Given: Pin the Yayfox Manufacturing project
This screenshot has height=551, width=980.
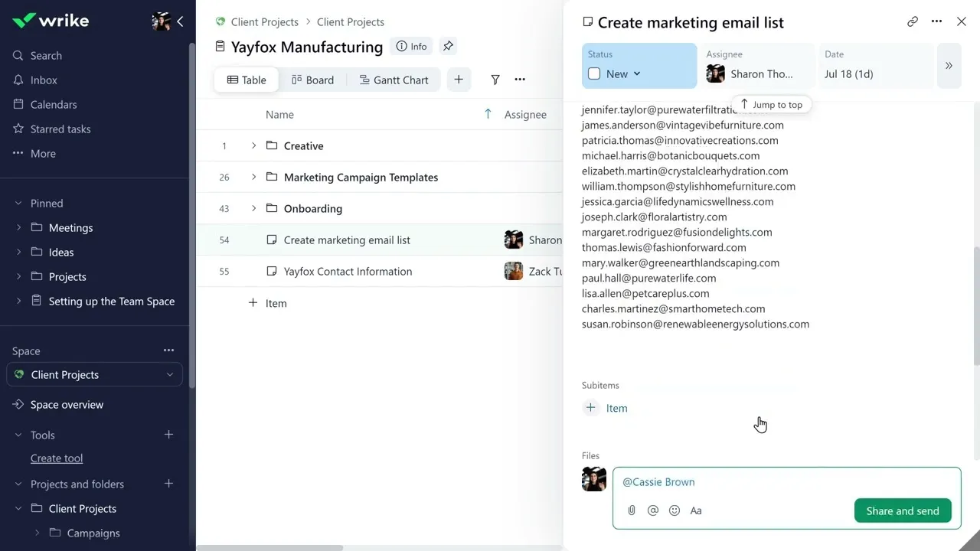Looking at the screenshot, I should click(x=448, y=47).
